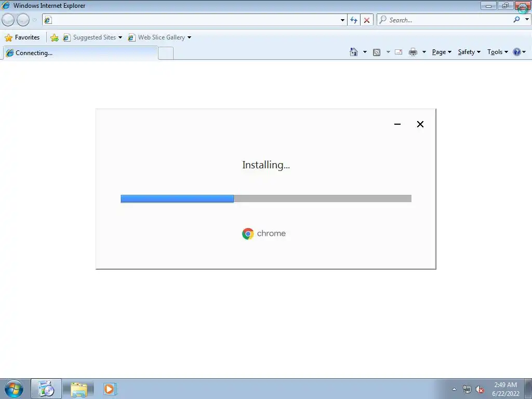532x399 pixels.
Task: Click the Installing progress bar
Action: click(x=266, y=198)
